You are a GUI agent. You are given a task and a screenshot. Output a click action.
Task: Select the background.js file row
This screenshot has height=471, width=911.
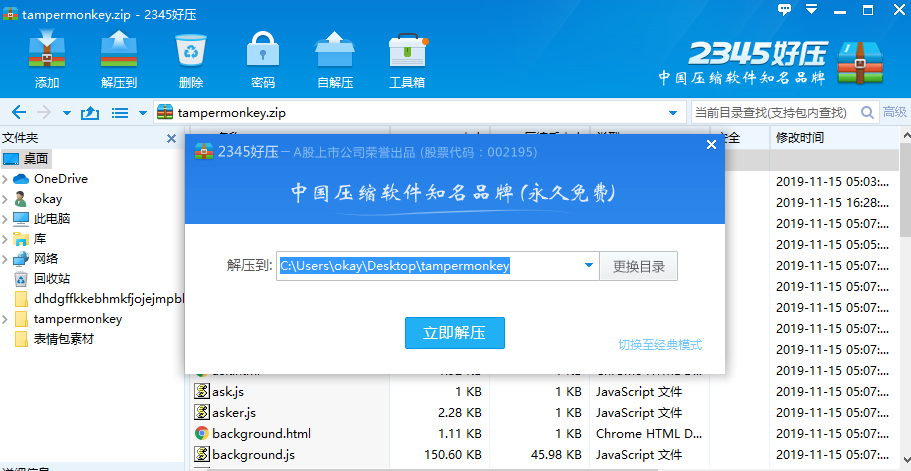click(x=544, y=455)
